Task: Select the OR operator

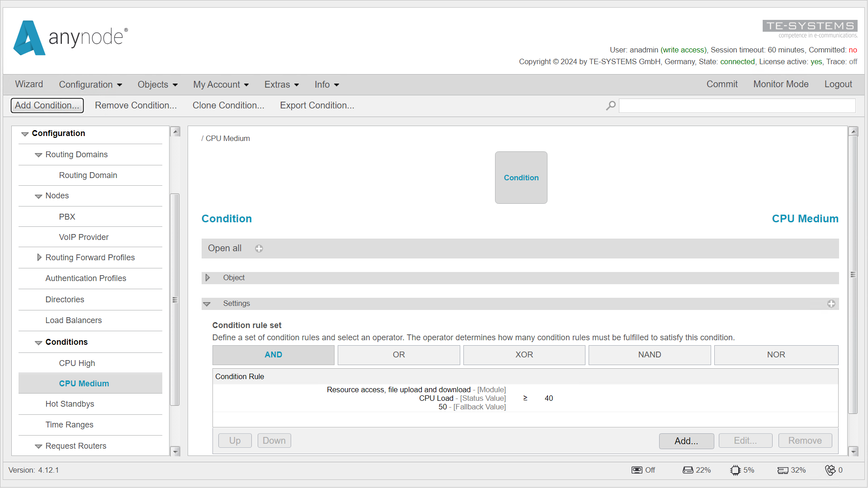Action: (x=398, y=355)
